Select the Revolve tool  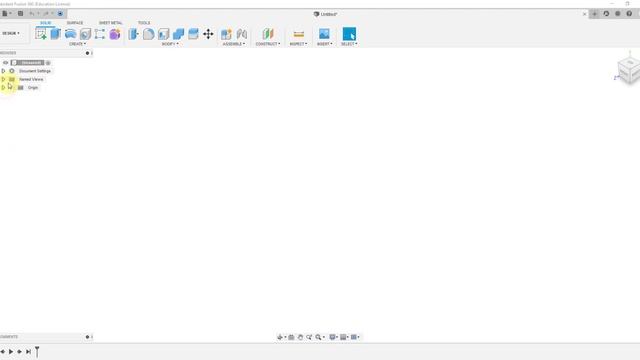pyautogui.click(x=70, y=34)
